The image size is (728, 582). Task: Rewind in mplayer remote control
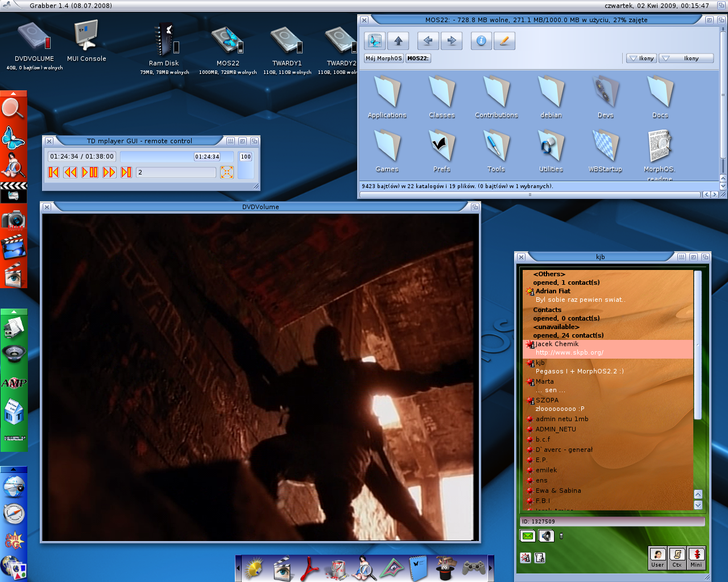click(x=71, y=172)
